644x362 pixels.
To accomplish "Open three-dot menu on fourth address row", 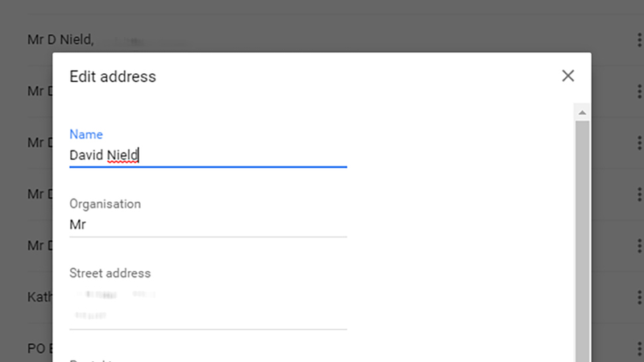I will pyautogui.click(x=639, y=194).
